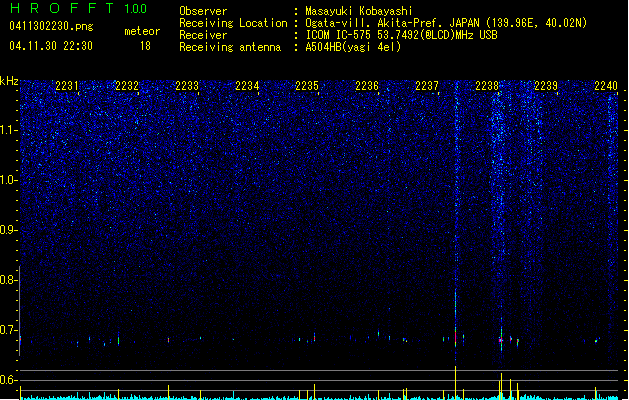Click ICOM IC-575 53.7492 MHz USB text
The image size is (629, 400).
pos(401,35)
